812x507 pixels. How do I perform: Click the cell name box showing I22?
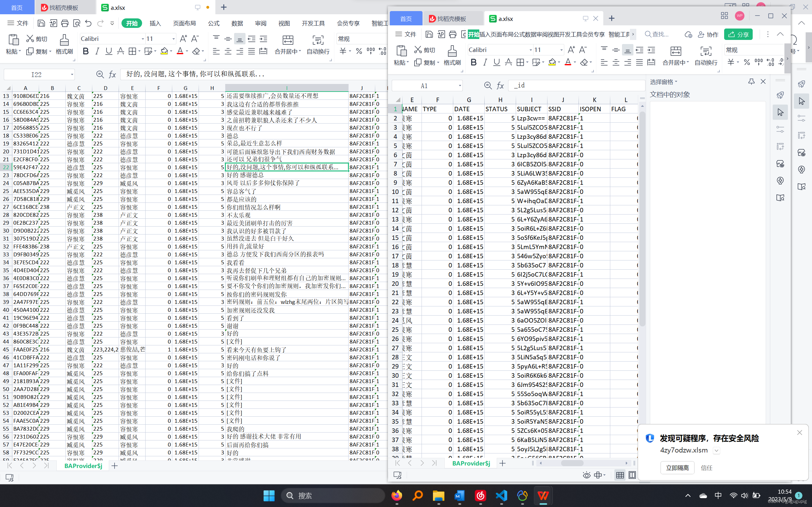(x=36, y=74)
